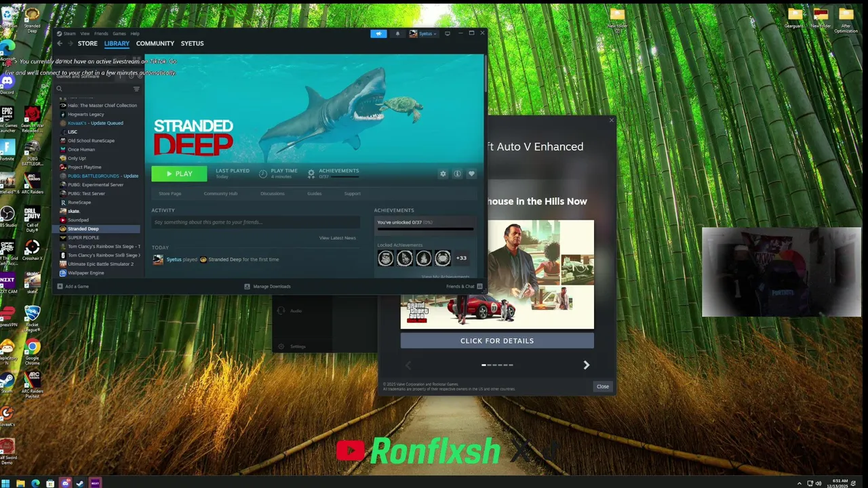Open Rocket League desktop shortcut

pos(33,314)
